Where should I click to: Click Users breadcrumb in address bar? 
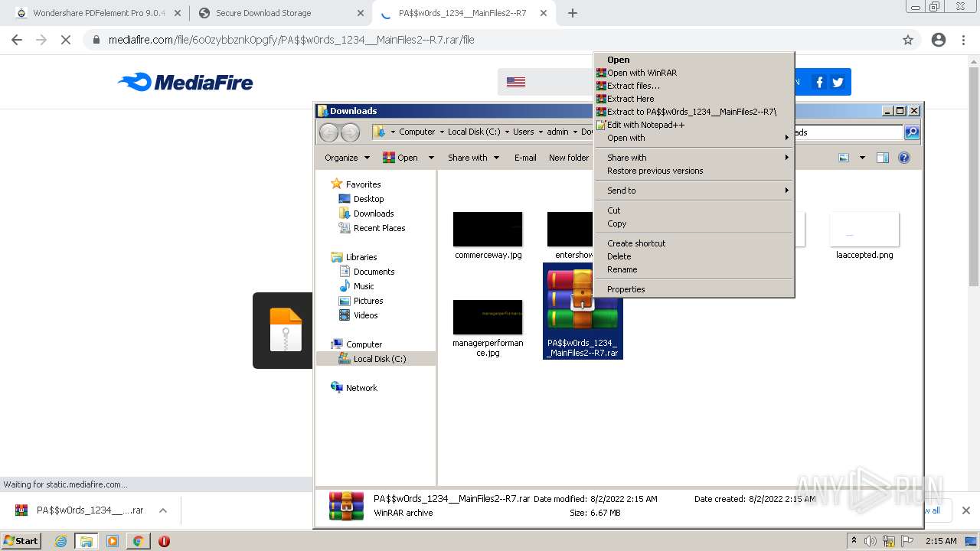click(x=523, y=132)
